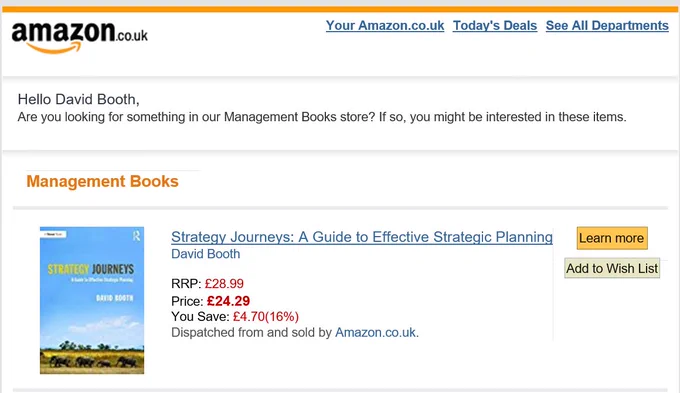Click the bold £24.29 price
The height and width of the screenshot is (393, 680).
point(228,301)
